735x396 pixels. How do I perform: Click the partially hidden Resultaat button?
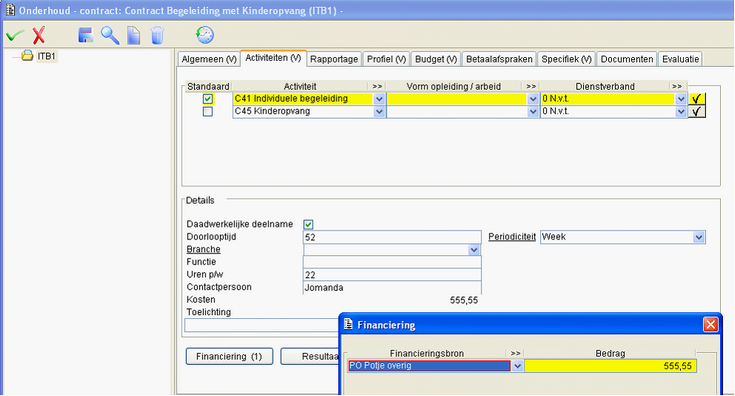(x=310, y=357)
